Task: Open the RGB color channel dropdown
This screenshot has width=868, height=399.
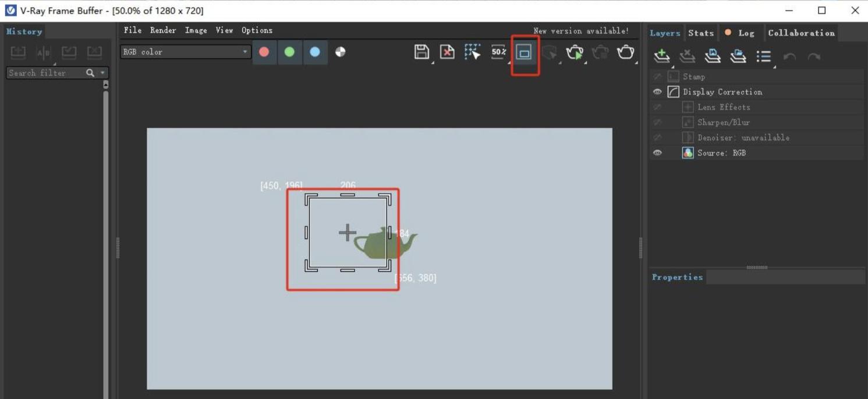Action: [x=185, y=52]
